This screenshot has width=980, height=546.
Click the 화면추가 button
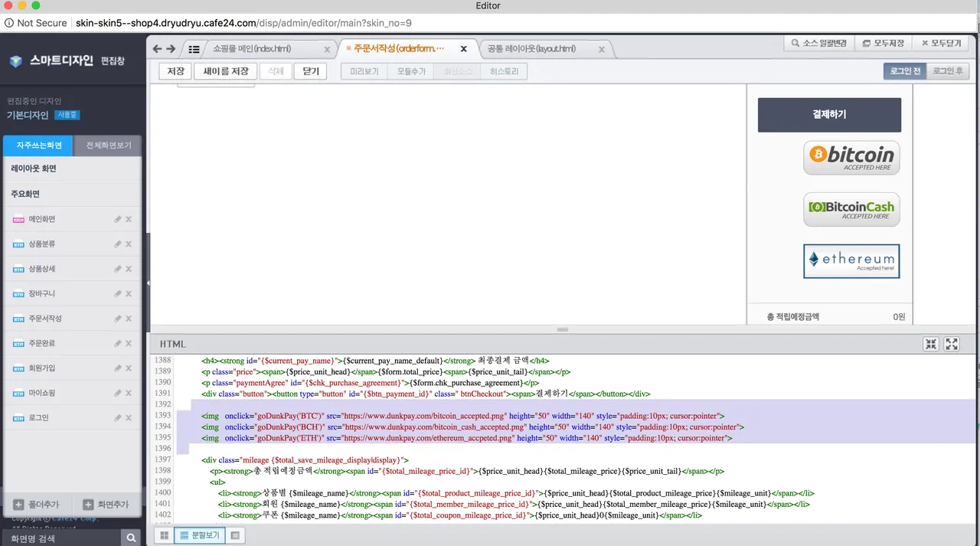[x=106, y=505]
